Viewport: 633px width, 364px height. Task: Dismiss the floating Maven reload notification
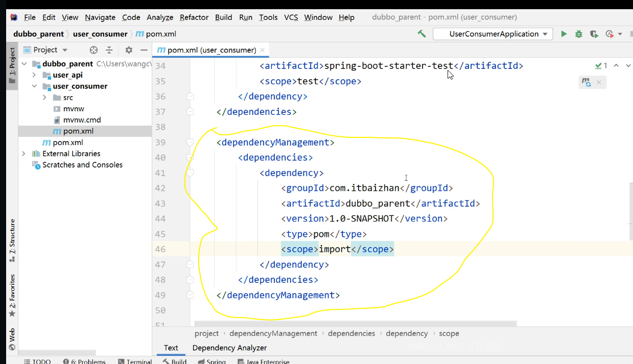[x=599, y=82]
